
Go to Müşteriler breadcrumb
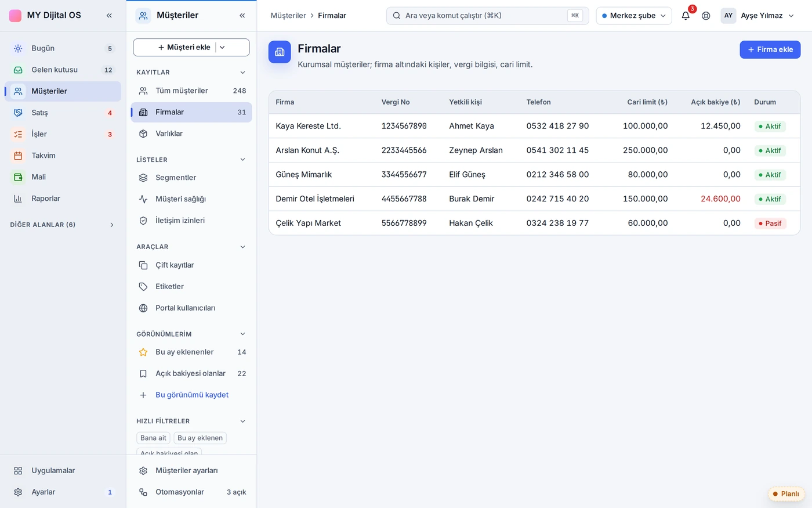pos(288,16)
